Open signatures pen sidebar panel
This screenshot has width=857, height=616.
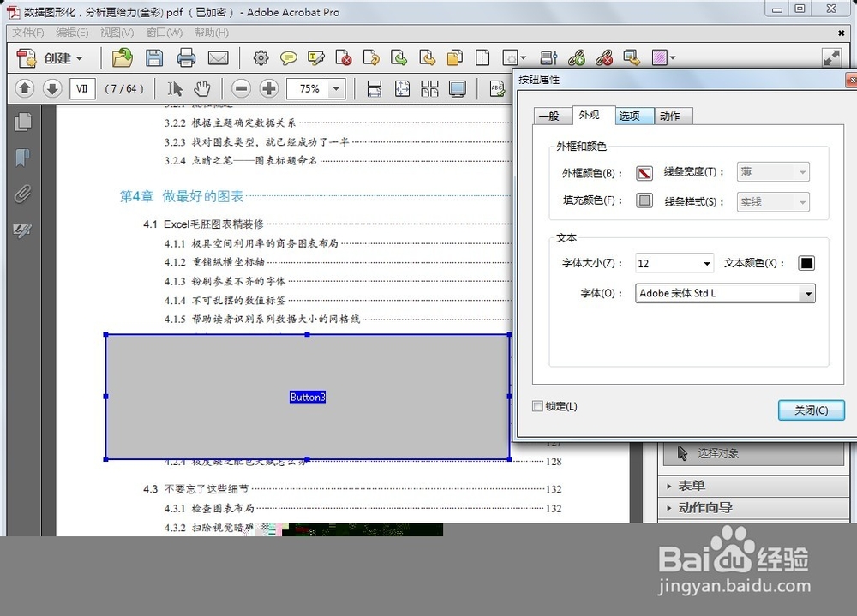22,230
